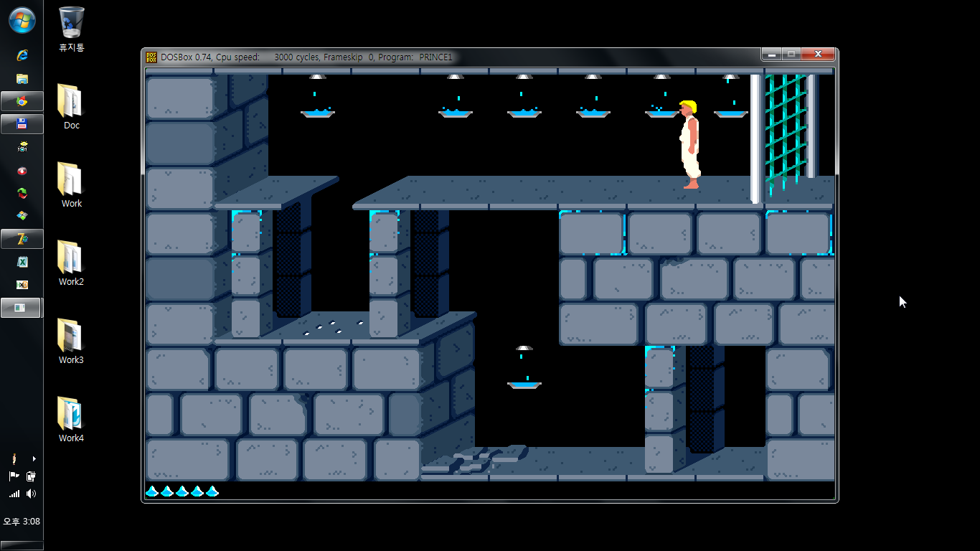The image size is (980, 551).
Task: Minimize the DOSBox window
Action: tap(771, 55)
